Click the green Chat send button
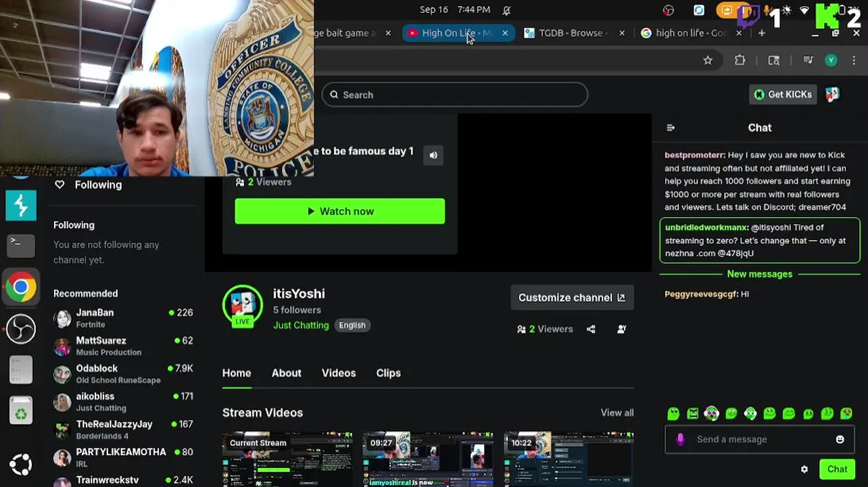 (837, 469)
